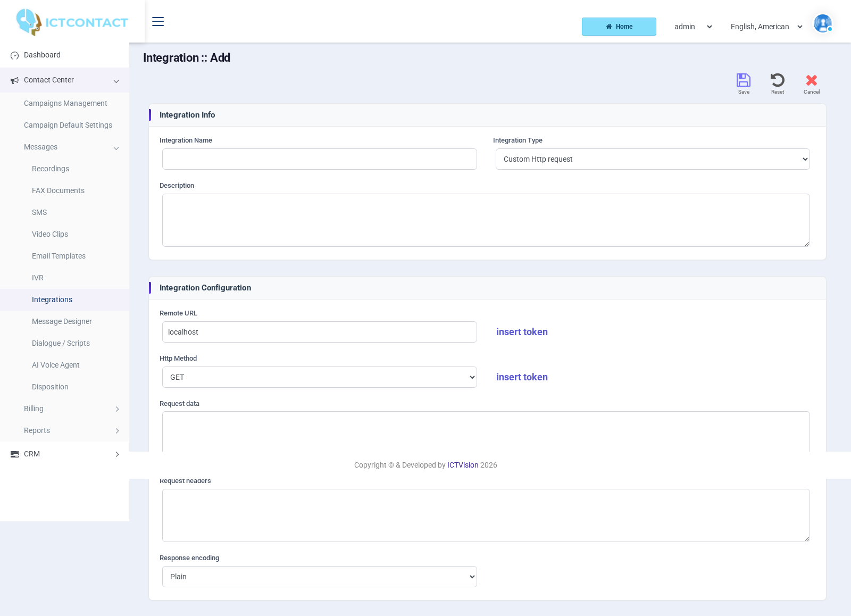Viewport: 851px width, 616px height.
Task: Collapse the Messages submenu chevron
Action: coord(116,148)
